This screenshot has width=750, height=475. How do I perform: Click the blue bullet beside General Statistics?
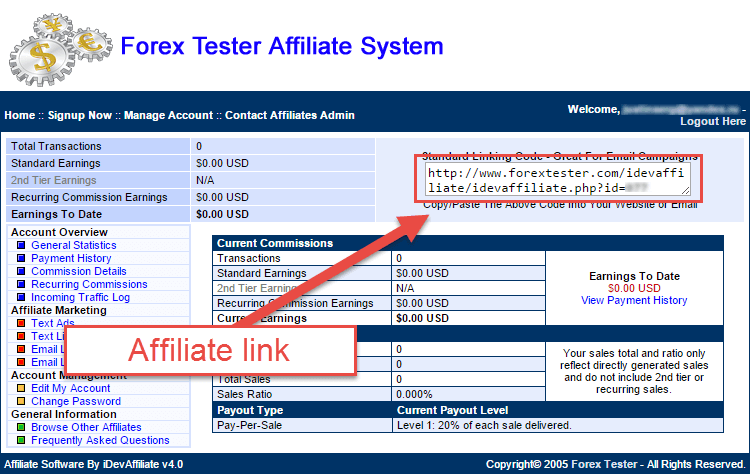[x=21, y=245]
